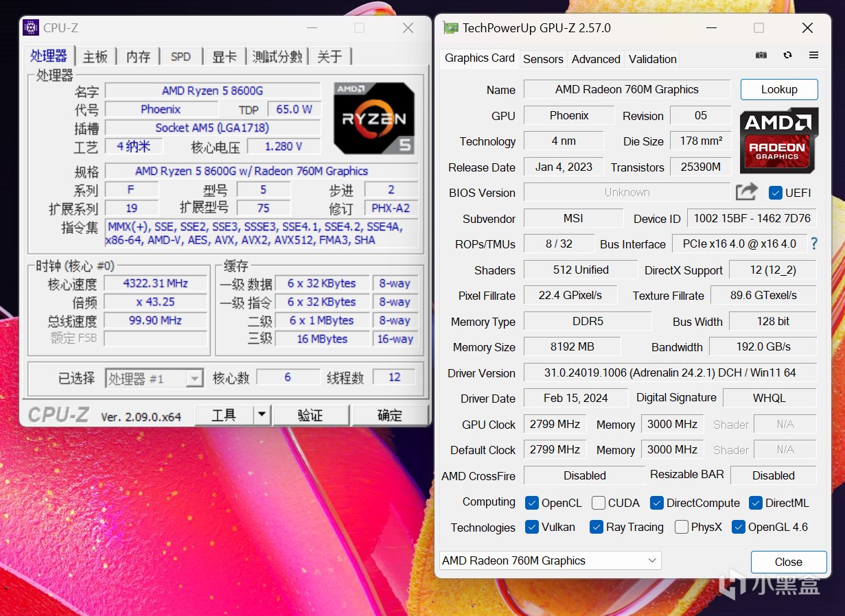Click the bus speed value 99.90 MHz
The height and width of the screenshot is (616, 845).
click(x=156, y=320)
